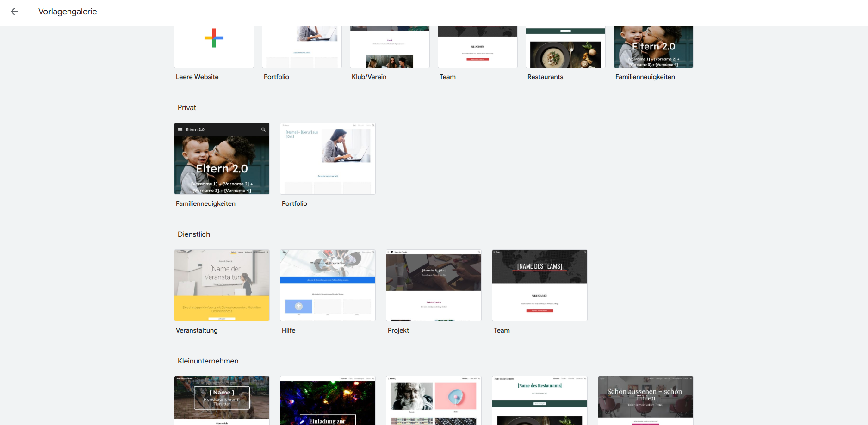
Task: Choose the Team thumbnail under Dienstlich
Action: coord(539,285)
